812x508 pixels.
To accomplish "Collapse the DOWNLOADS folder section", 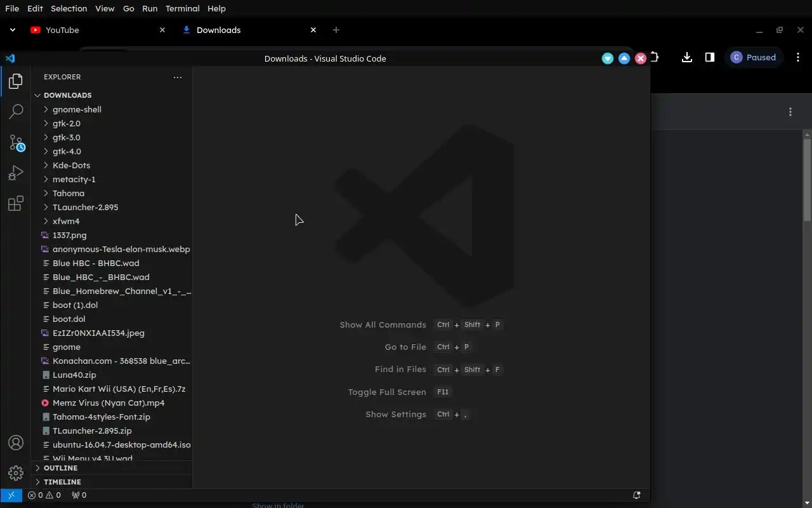I will [x=112, y=95].
